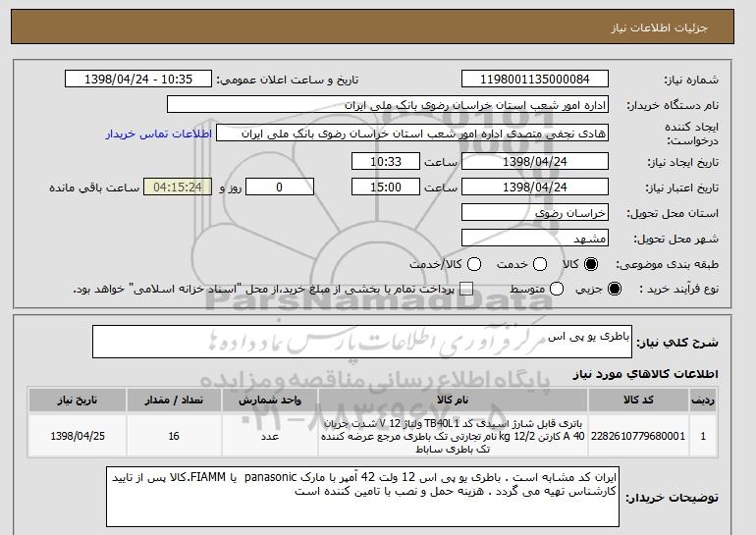Click the نام دستگاه خریدار field

pyautogui.click(x=388, y=105)
